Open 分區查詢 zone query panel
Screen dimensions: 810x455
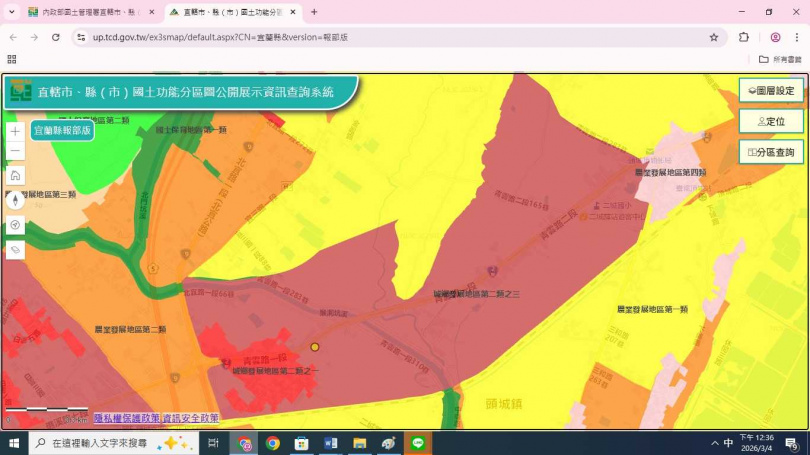pyautogui.click(x=771, y=152)
